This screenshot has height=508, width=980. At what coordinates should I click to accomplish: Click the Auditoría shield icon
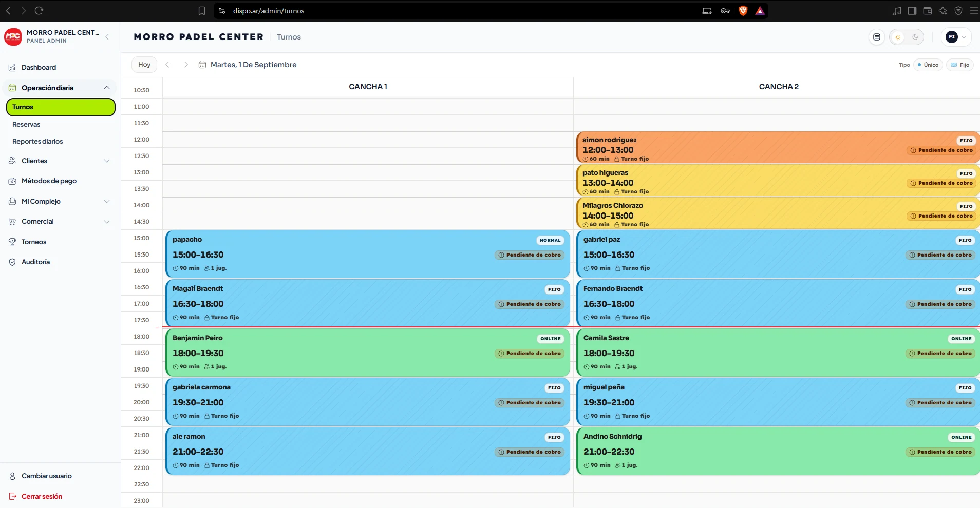[x=12, y=262]
